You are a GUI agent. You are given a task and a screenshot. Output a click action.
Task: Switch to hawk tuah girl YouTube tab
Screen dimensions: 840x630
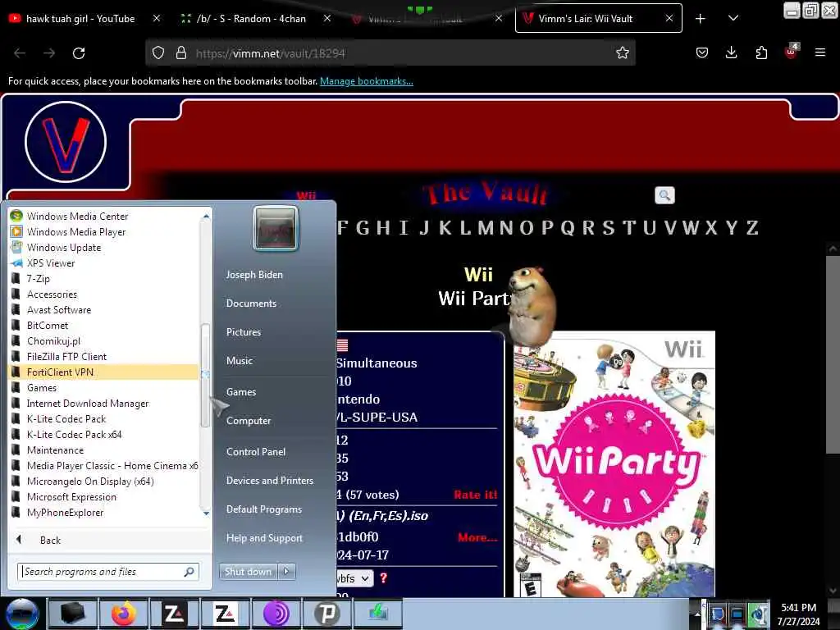80,19
